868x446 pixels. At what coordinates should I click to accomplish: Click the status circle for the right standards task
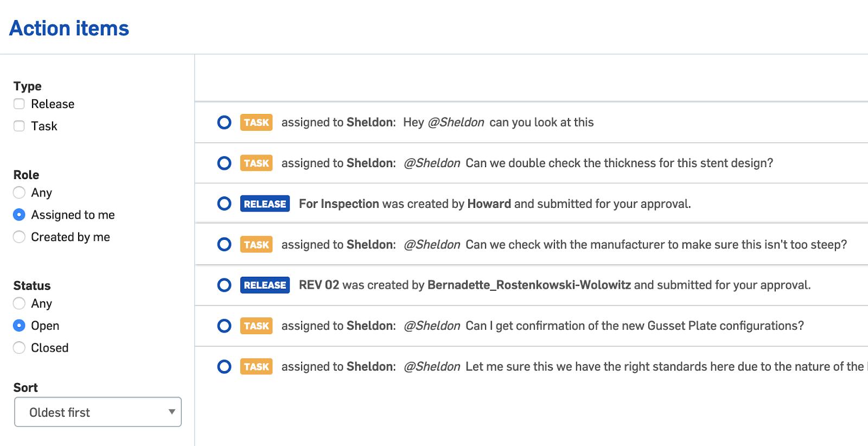224,366
